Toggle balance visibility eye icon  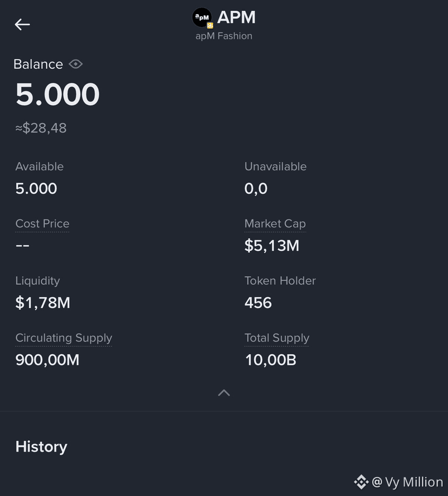coord(76,64)
